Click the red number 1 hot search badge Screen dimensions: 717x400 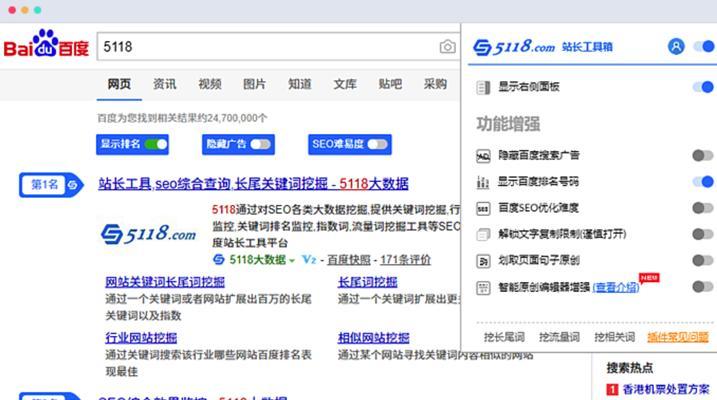[612, 389]
